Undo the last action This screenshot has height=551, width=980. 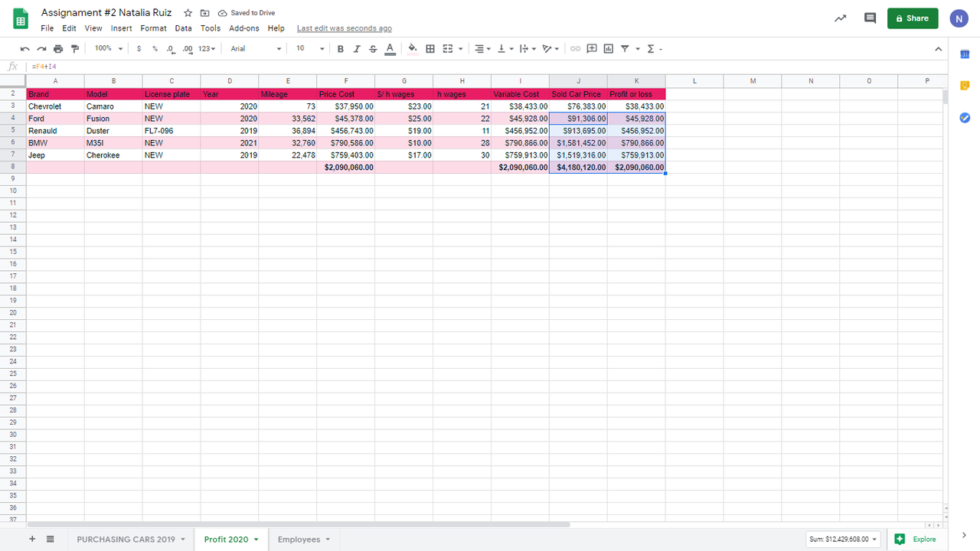pos(25,48)
